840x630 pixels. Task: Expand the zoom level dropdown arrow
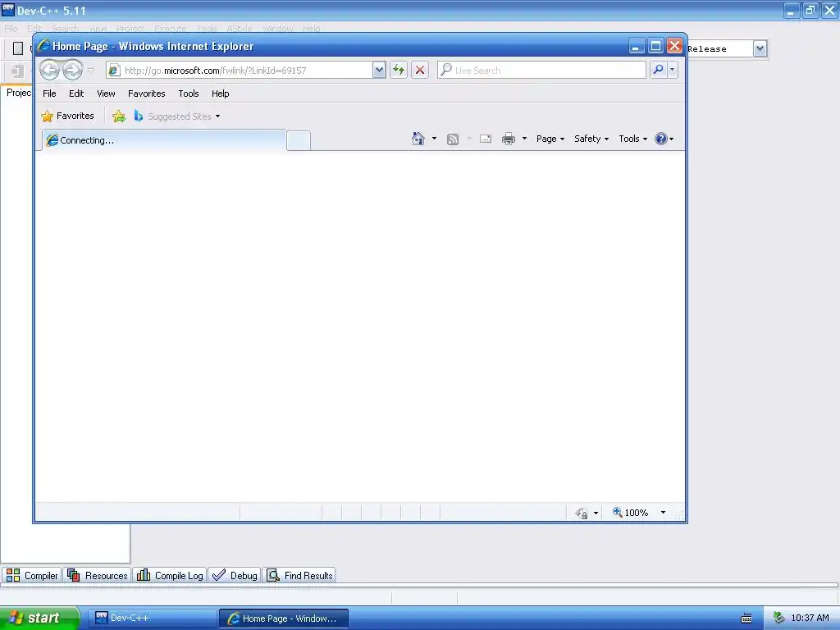click(x=663, y=513)
